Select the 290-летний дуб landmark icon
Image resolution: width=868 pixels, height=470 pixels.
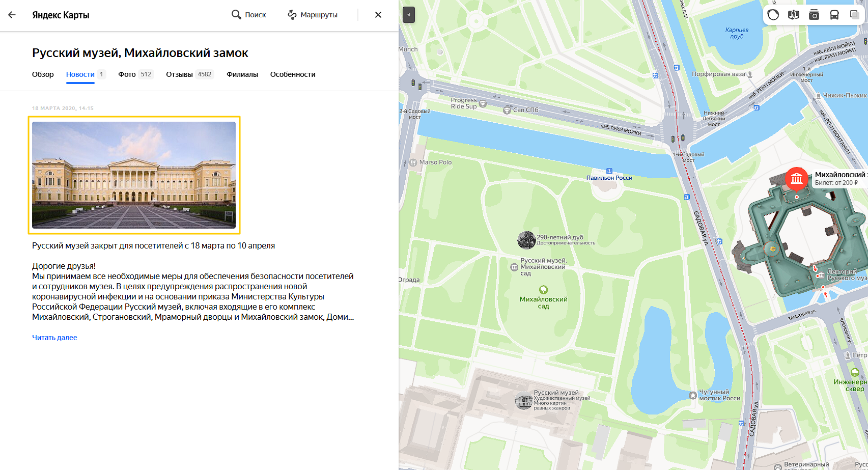(x=526, y=240)
